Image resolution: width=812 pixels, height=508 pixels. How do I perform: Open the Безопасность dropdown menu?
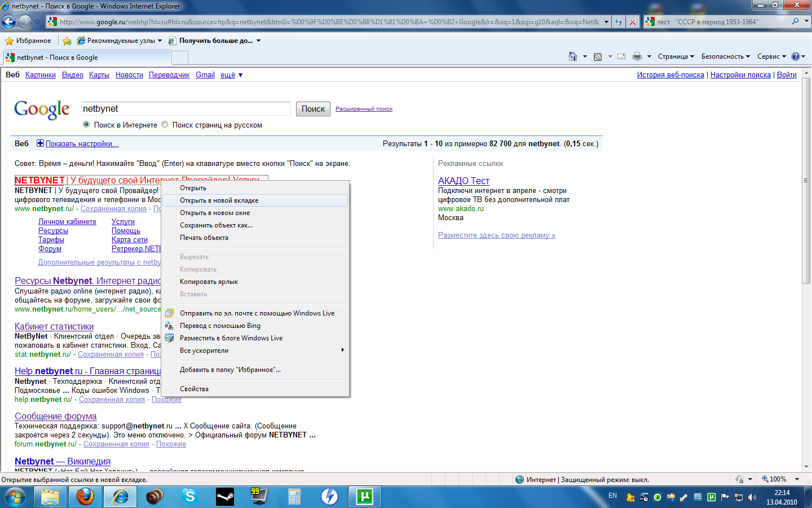[x=726, y=56]
